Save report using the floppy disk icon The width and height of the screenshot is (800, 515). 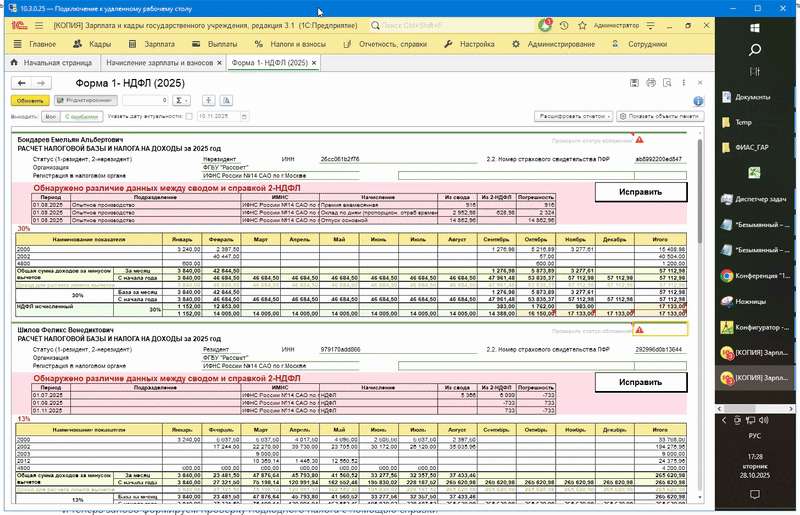634,83
